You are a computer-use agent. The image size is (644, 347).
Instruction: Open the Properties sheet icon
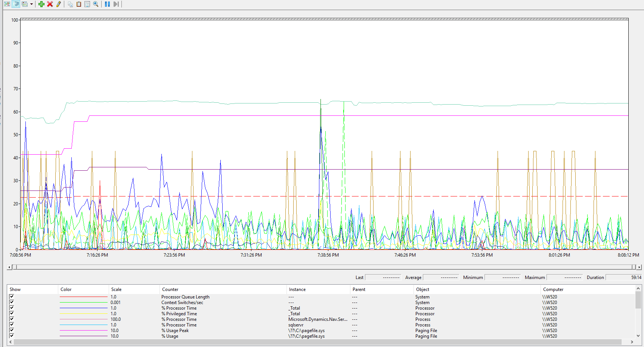point(87,4)
